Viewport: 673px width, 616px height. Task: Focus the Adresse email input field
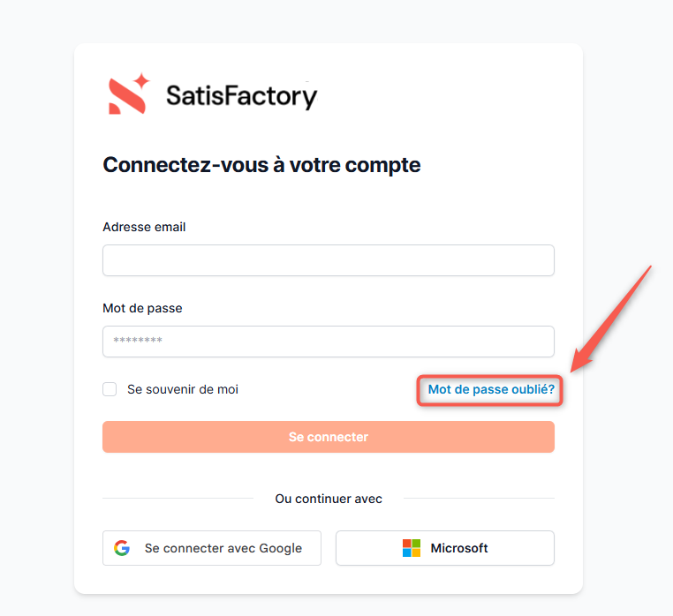click(329, 260)
